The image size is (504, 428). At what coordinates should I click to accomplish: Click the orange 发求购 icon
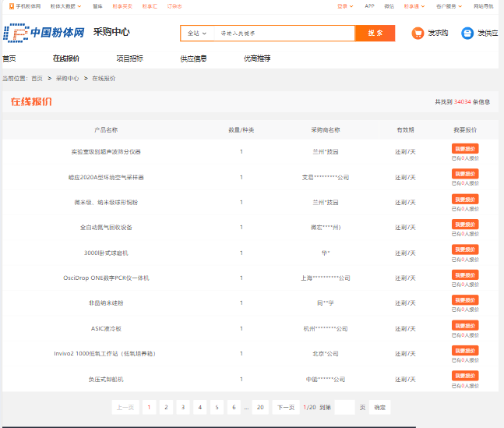(x=418, y=34)
